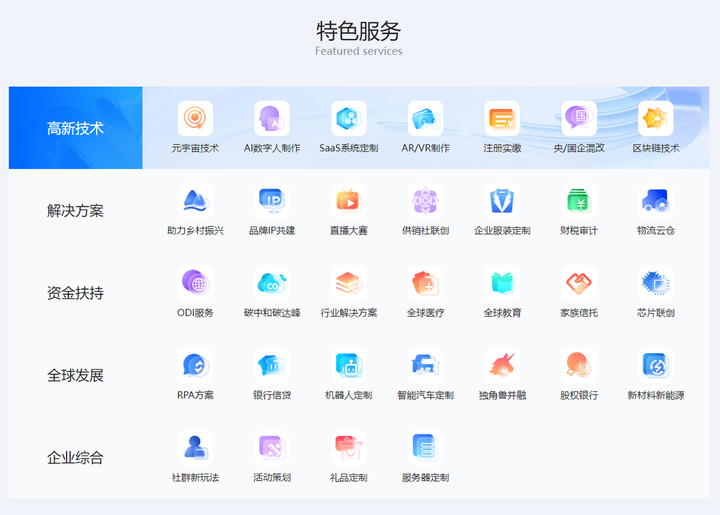This screenshot has width=720, height=515.
Task: Open the 社群新玩法 person icon
Action: [x=195, y=448]
